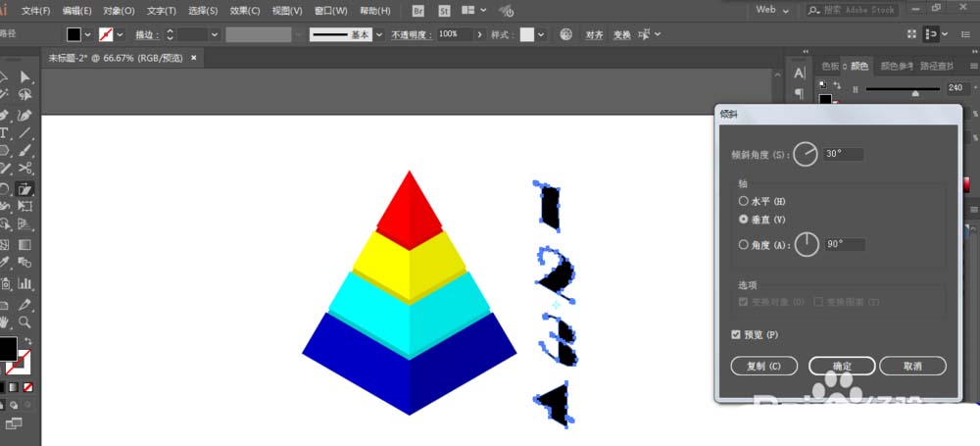Select the active Shear tool
This screenshot has height=446, width=980.
pos(25,188)
